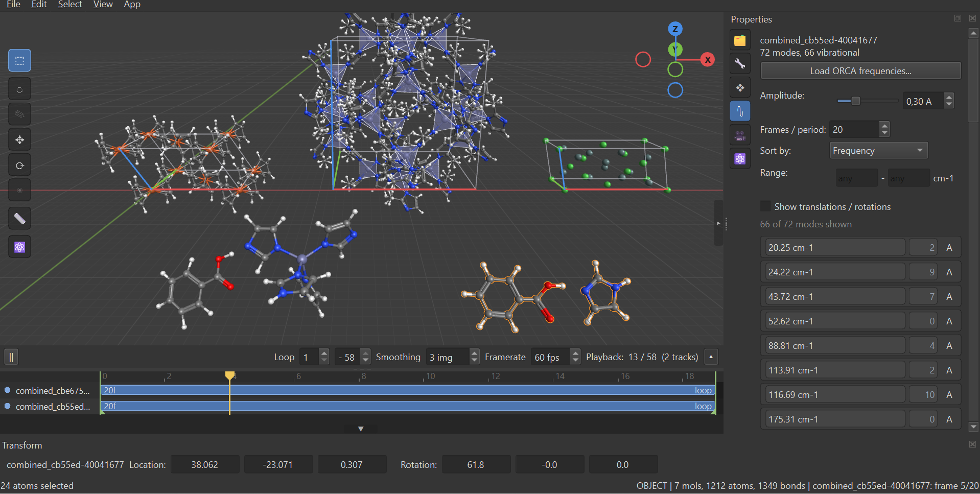Float the Properties panel
This screenshot has width=980, height=494.
pyautogui.click(x=958, y=18)
